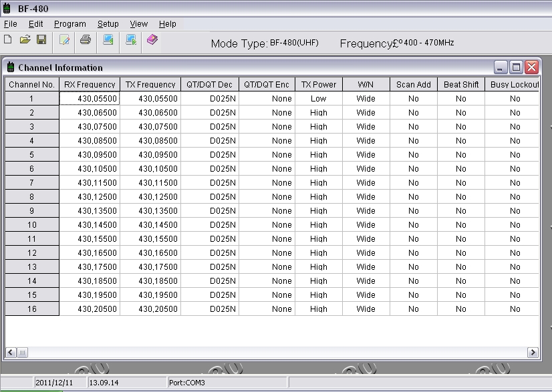The image size is (552, 392).
Task: Click W/N Wide cell in channel 12
Action: tap(366, 252)
